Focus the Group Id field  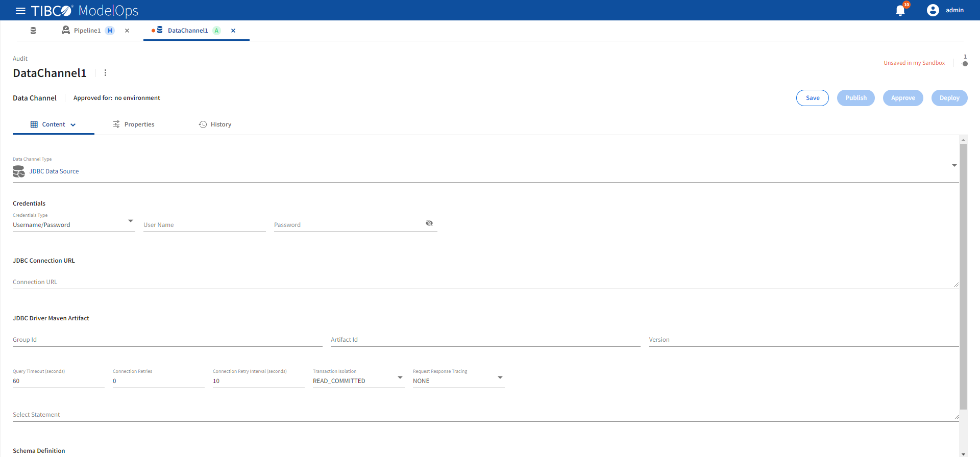click(x=167, y=340)
